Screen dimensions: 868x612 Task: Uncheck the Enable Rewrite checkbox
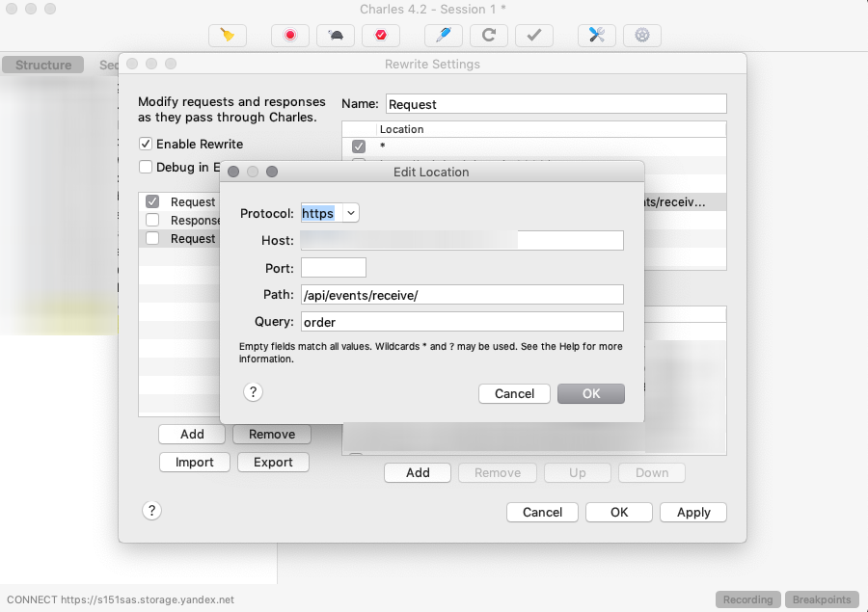(x=147, y=144)
